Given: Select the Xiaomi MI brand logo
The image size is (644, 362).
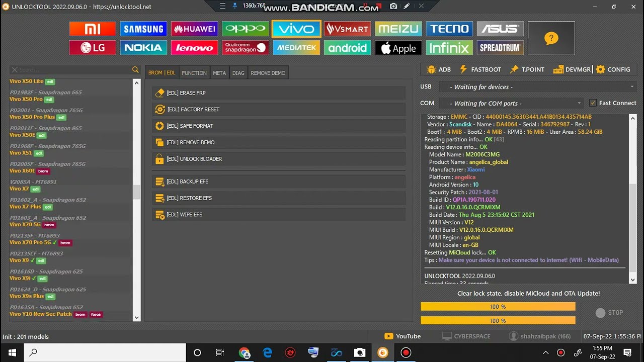Looking at the screenshot, I should coord(92,29).
